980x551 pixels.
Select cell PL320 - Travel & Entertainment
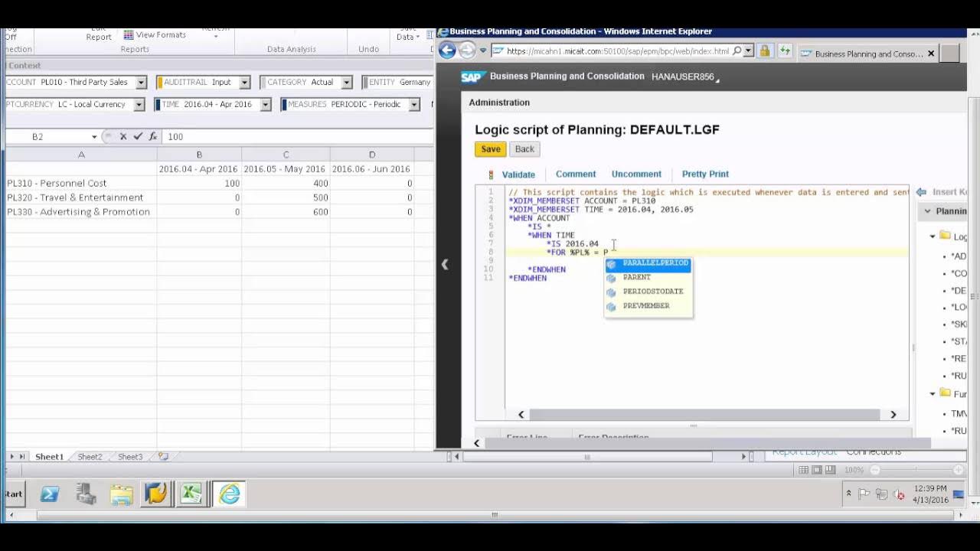(x=81, y=197)
